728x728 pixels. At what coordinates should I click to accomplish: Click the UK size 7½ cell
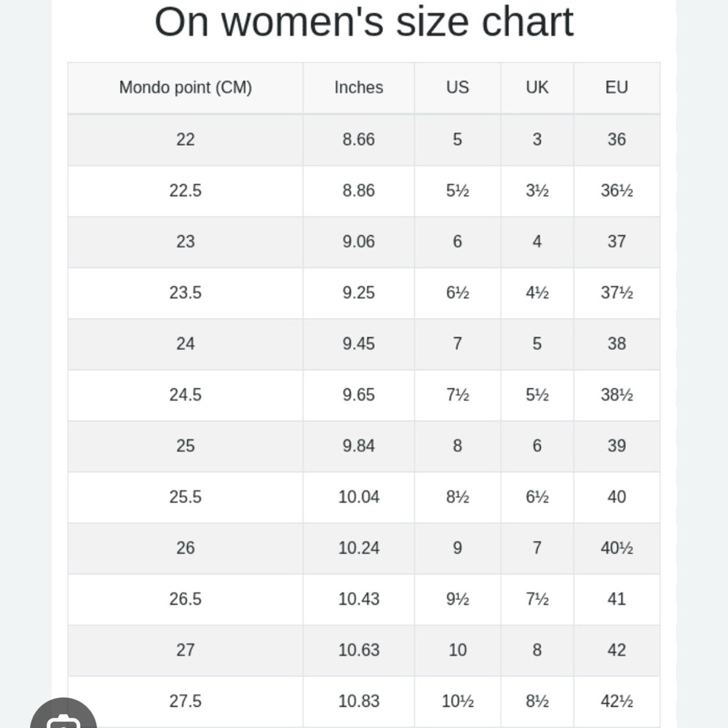pyautogui.click(x=537, y=599)
